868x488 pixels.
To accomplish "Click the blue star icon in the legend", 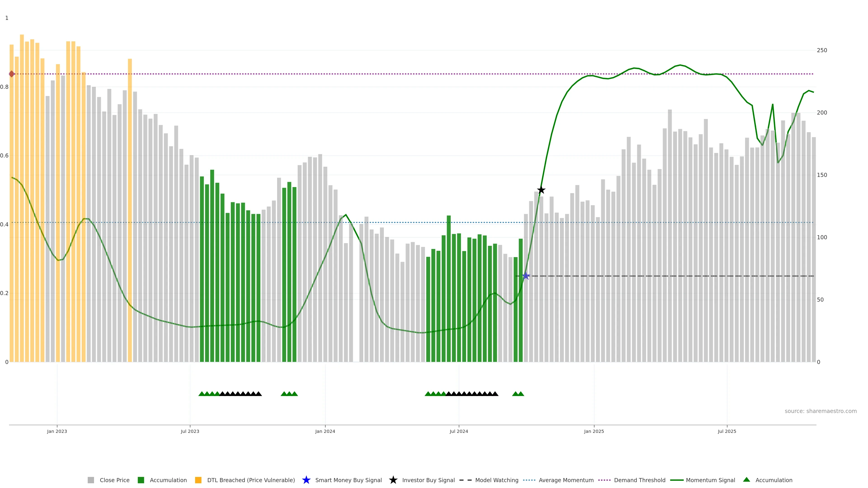I will pyautogui.click(x=306, y=480).
